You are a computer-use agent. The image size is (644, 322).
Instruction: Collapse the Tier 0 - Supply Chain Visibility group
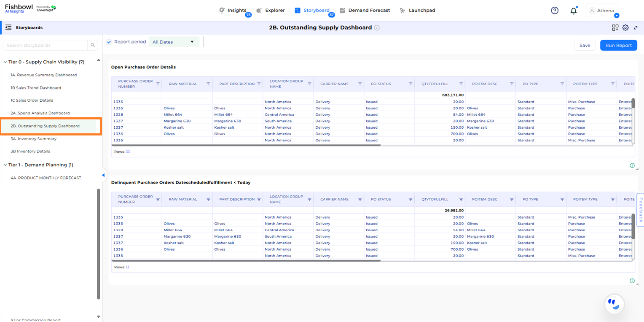coord(5,62)
